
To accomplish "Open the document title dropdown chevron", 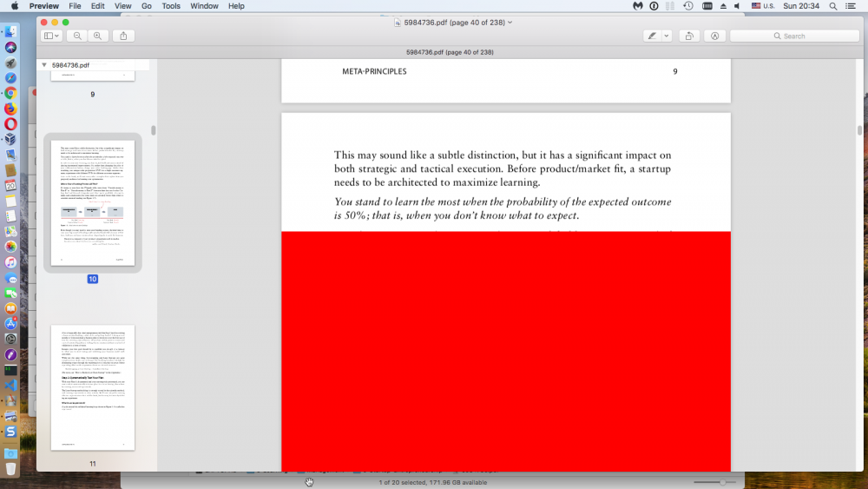I will click(x=510, y=23).
